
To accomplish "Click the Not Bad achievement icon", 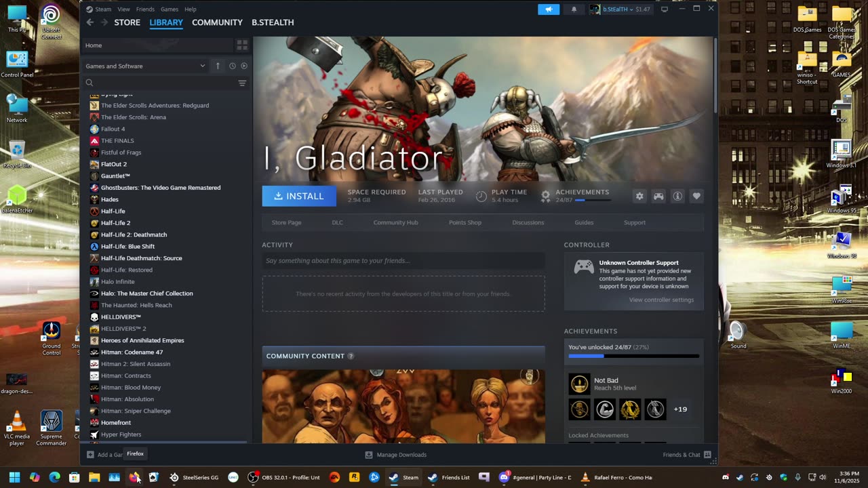I will (x=580, y=384).
